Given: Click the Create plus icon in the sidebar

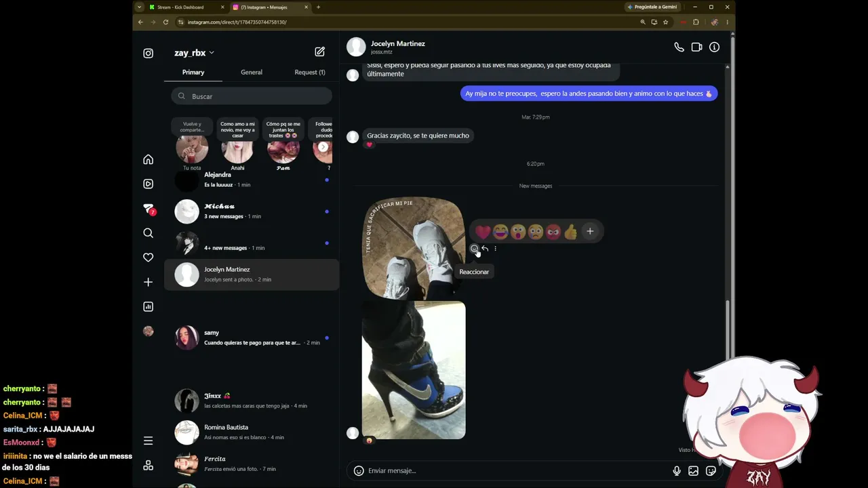Looking at the screenshot, I should click(149, 282).
